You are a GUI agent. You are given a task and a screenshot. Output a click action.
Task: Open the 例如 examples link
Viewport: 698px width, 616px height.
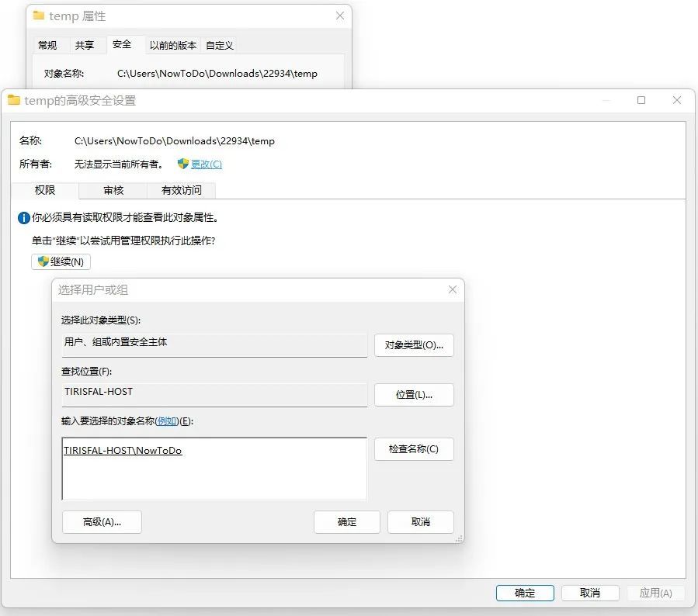[167, 421]
